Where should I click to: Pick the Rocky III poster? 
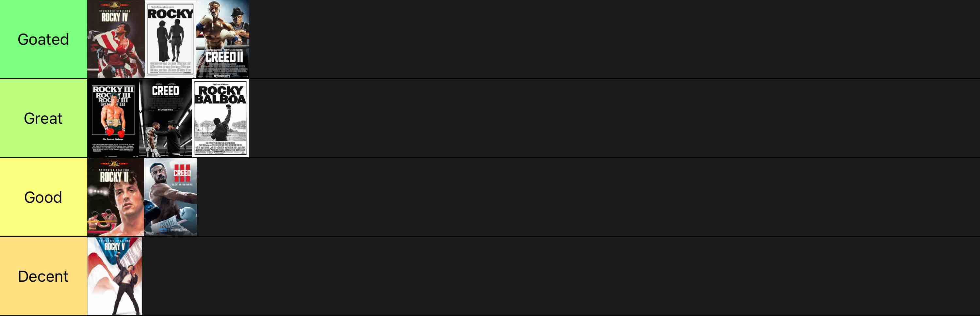[113, 118]
